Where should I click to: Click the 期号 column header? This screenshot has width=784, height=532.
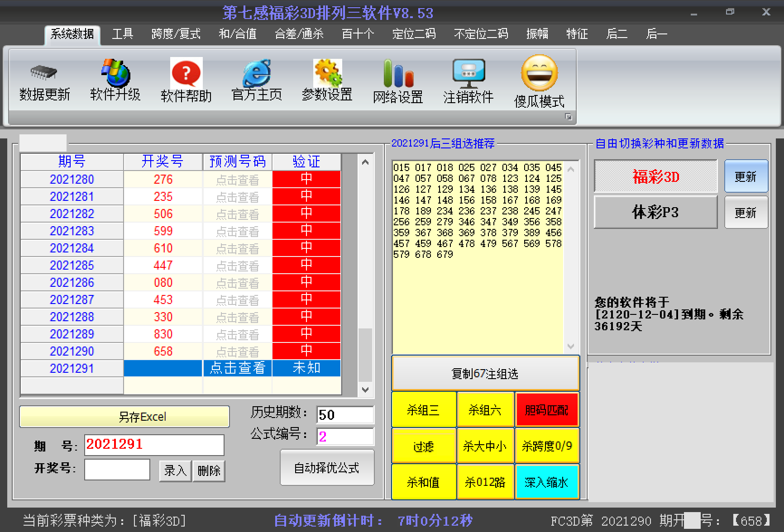tap(72, 161)
